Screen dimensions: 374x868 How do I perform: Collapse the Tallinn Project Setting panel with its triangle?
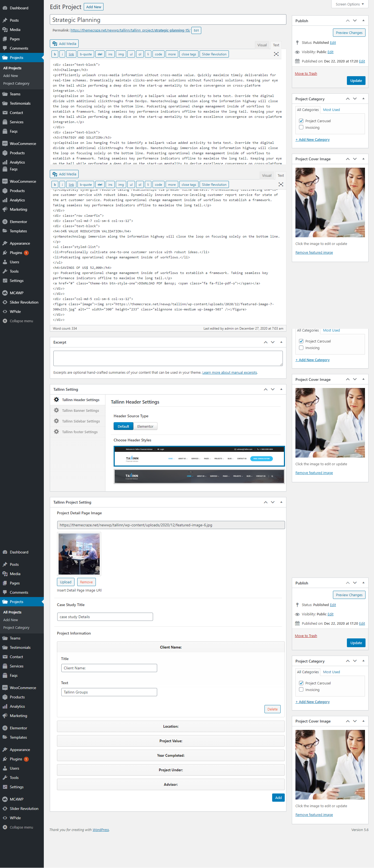(x=281, y=502)
